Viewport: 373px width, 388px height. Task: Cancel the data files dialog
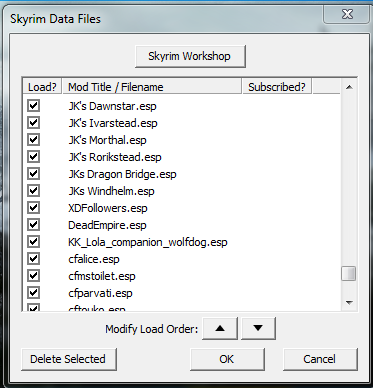point(320,359)
